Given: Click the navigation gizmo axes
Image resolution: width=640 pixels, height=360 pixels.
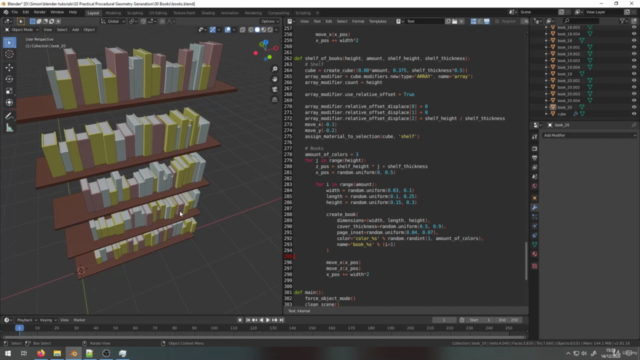Looking at the screenshot, I should pos(265,51).
